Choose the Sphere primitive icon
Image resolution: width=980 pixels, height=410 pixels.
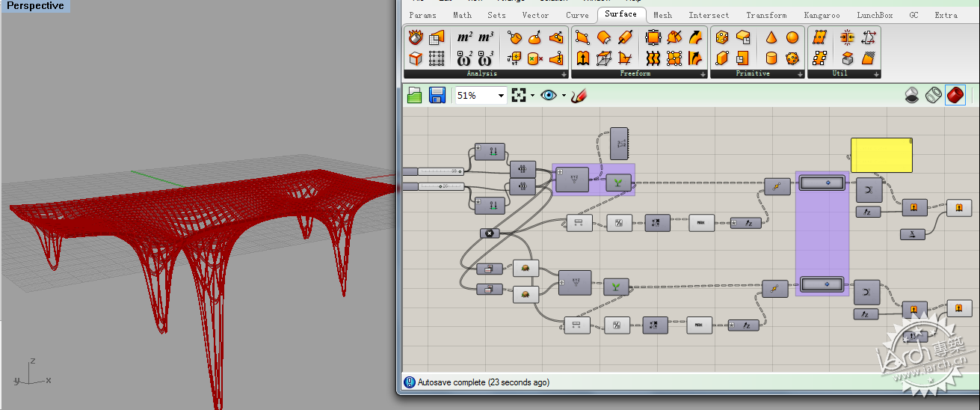(x=792, y=37)
